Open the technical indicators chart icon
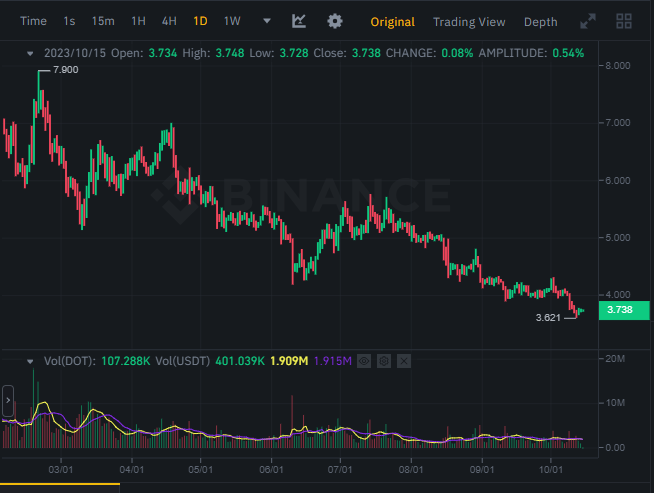This screenshot has height=493, width=654. coord(299,21)
